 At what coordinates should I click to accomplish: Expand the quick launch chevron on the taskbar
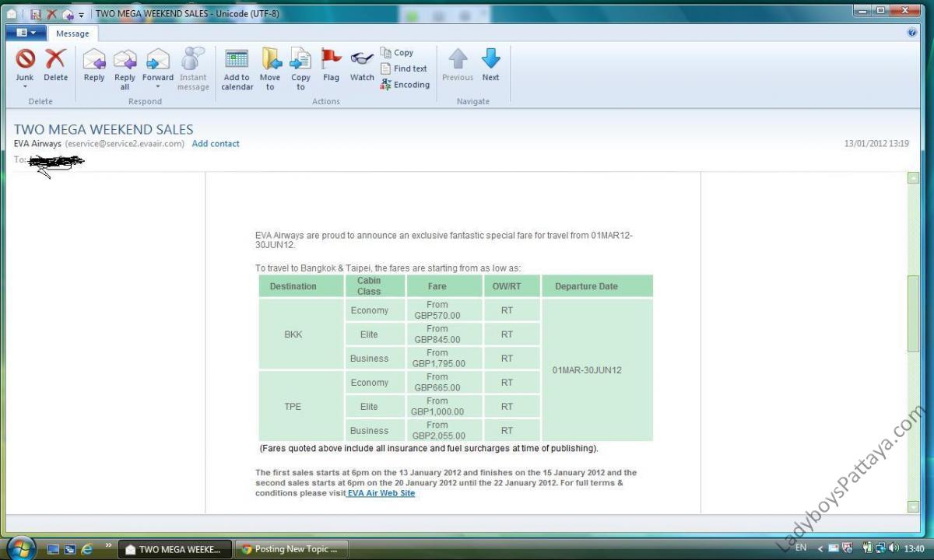point(108,545)
